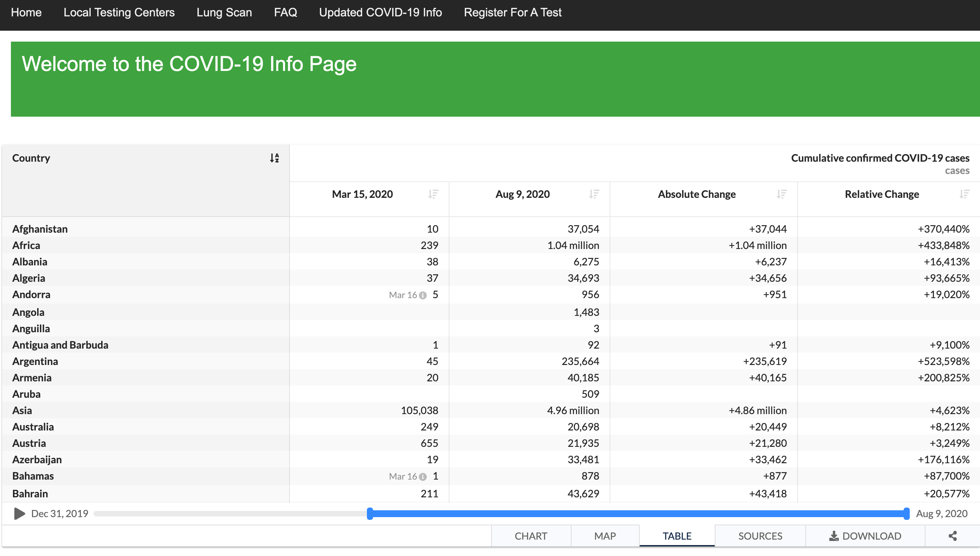The width and height of the screenshot is (980, 556).
Task: Sort countries alphabetically using Country sort icon
Action: [274, 158]
